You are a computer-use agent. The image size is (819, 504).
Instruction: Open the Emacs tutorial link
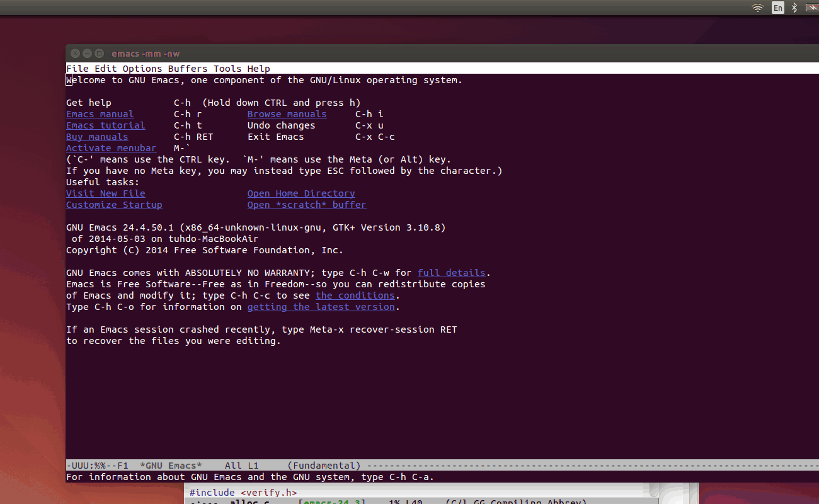point(106,125)
